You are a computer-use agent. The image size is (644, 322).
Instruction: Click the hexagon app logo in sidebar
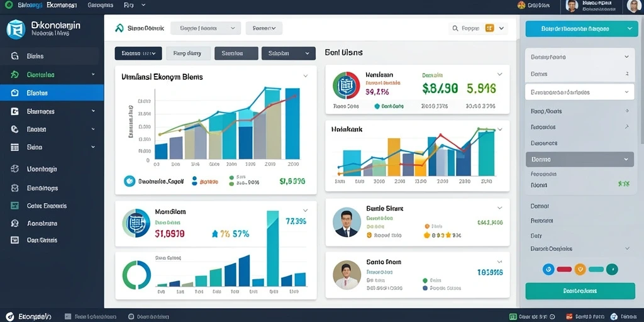pos(16,30)
